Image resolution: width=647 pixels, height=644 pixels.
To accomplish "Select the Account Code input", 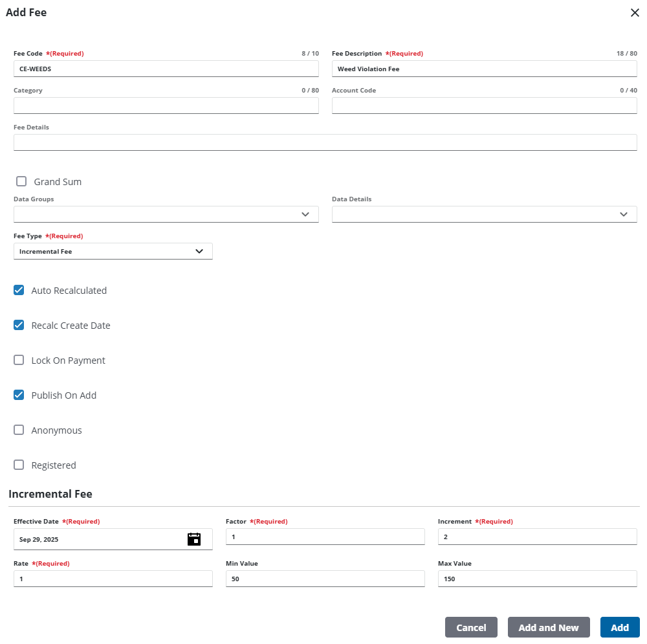I will click(x=484, y=105).
